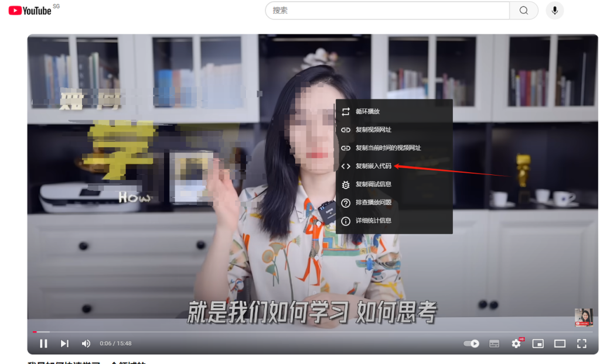
Task: Enter theater mode
Action: (560, 344)
